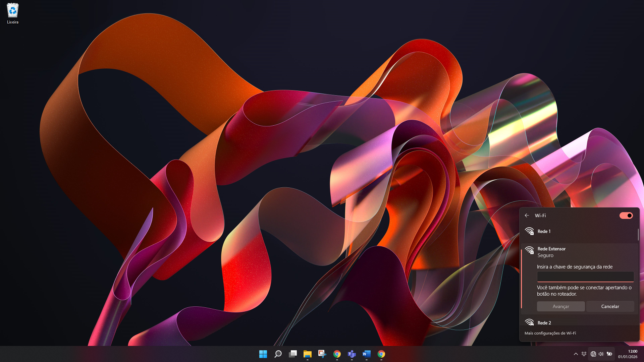Turn off the Wi-Fi toggle switch
644x362 pixels.
(626, 216)
